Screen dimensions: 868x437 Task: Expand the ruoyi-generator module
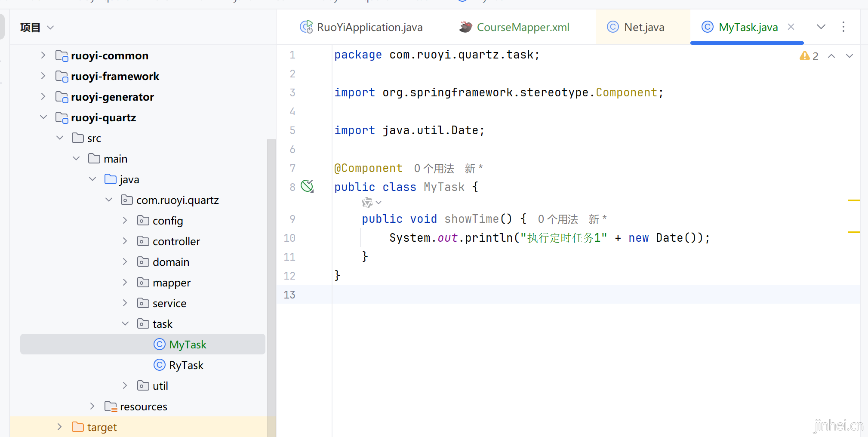(x=43, y=96)
